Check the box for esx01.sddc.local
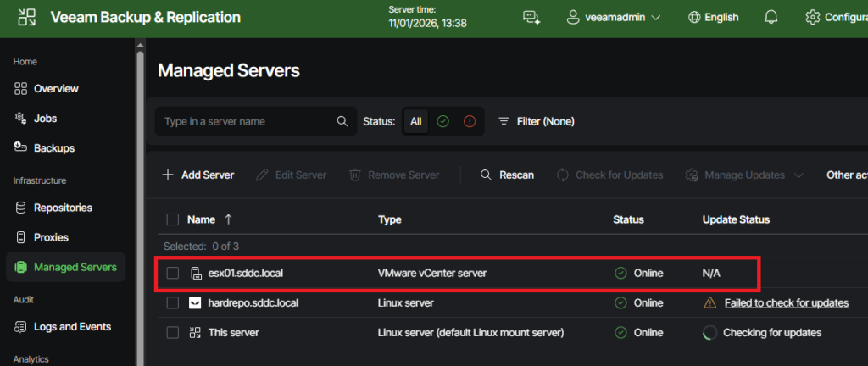868x366 pixels. coord(173,273)
